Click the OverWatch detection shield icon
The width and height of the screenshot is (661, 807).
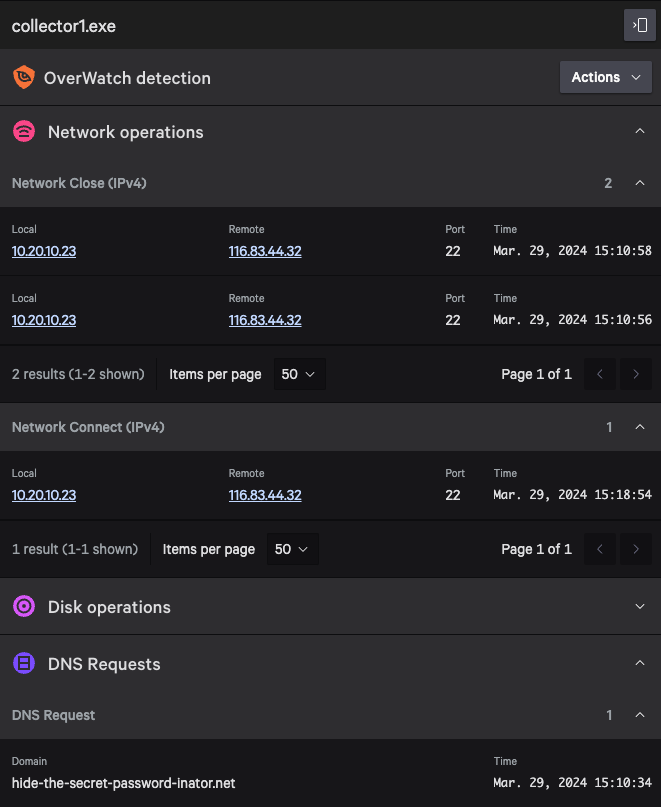pyautogui.click(x=24, y=78)
